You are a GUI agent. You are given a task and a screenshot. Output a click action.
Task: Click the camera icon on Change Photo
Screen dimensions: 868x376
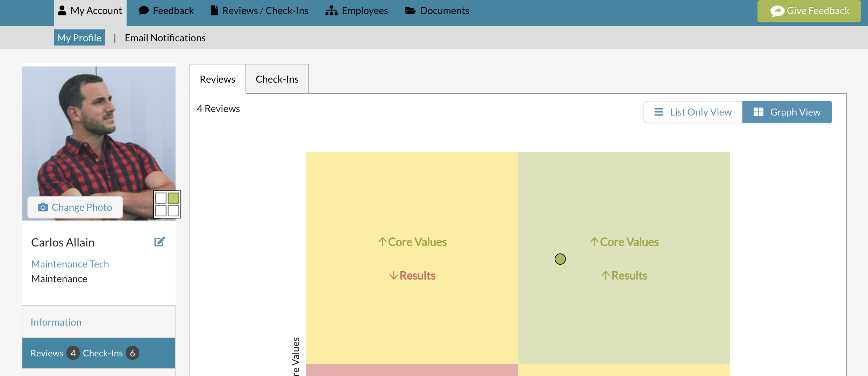(43, 207)
